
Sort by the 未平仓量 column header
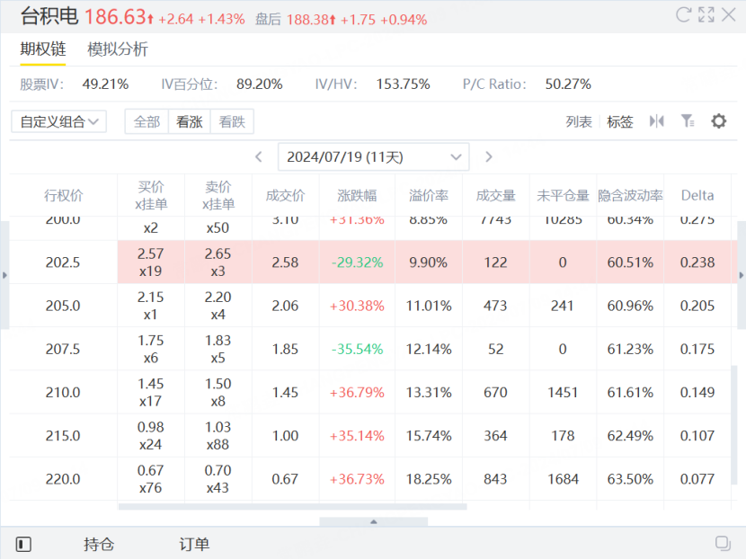click(563, 196)
